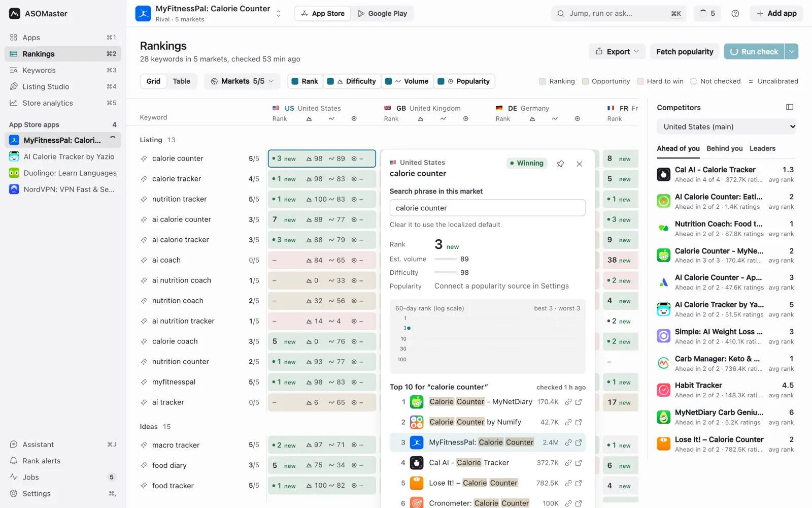Copy link for Calorie Counter by Numify

coord(568,422)
